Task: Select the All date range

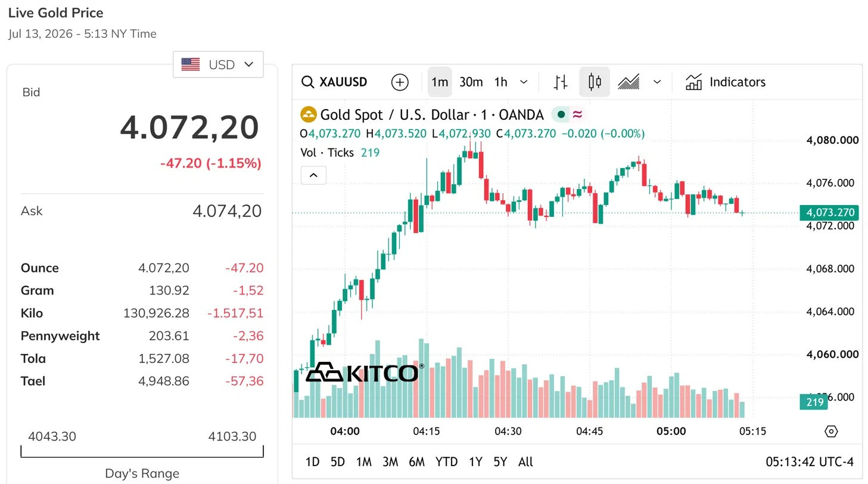Action: click(x=525, y=462)
